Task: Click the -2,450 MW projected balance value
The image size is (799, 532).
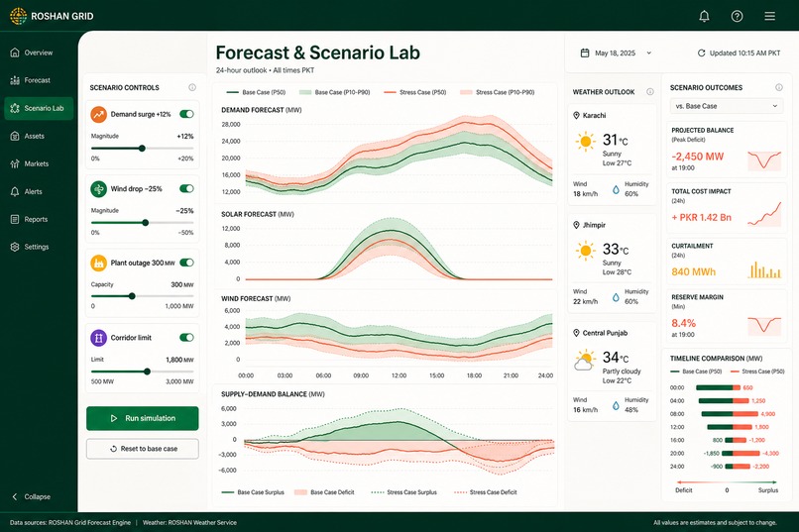Action: 697,157
